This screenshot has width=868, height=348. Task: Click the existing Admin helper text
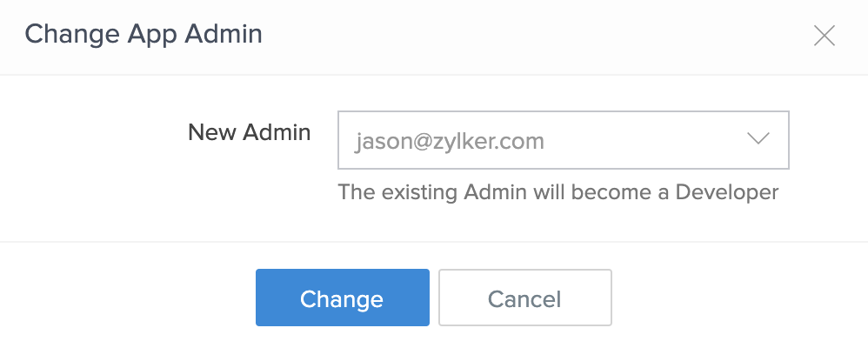coord(558,191)
